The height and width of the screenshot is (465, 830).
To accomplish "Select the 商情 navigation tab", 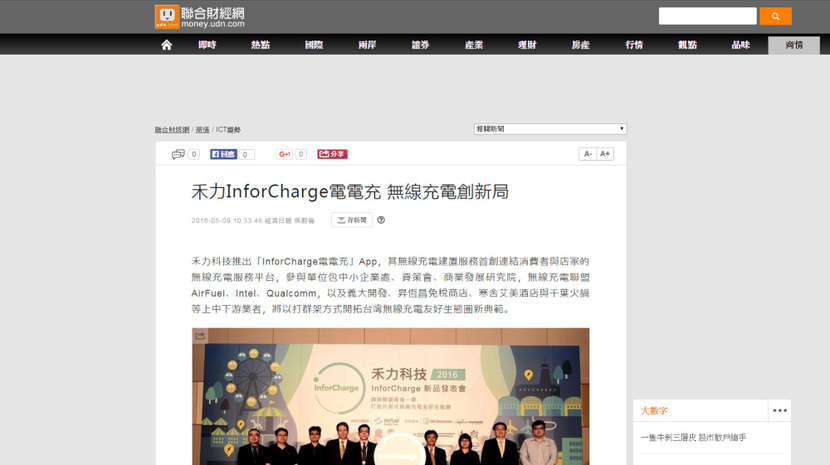I will pos(794,45).
